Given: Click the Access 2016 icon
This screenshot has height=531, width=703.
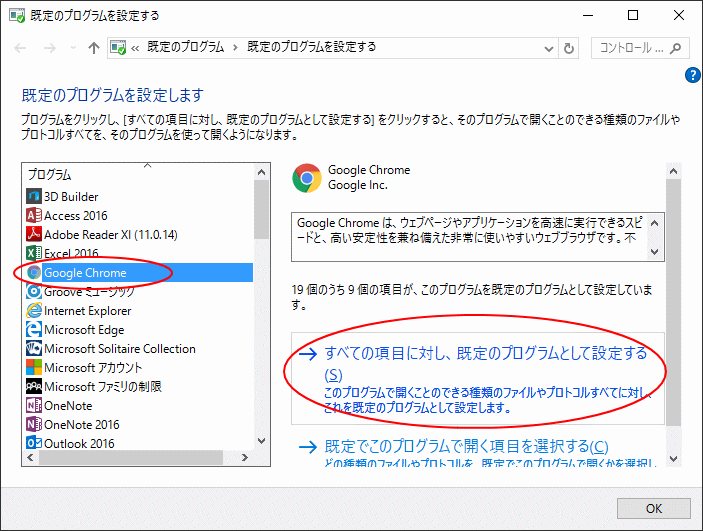Looking at the screenshot, I should (34, 215).
